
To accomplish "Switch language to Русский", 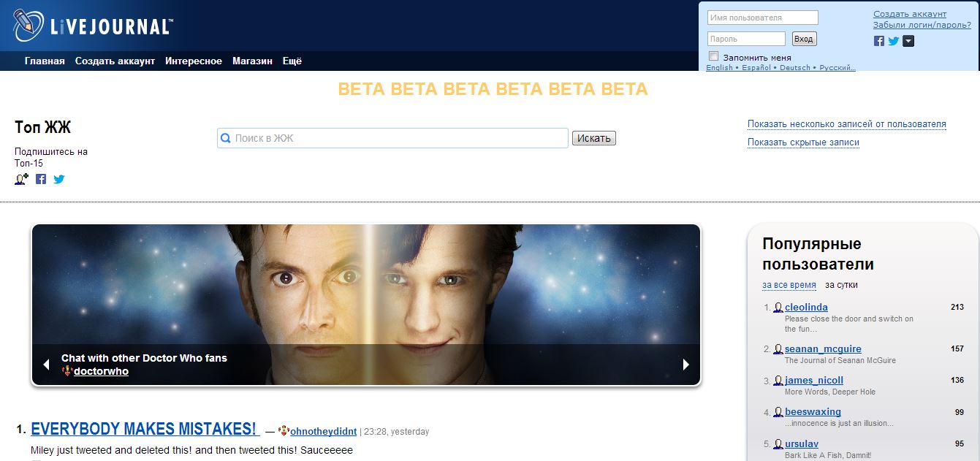I will (837, 68).
